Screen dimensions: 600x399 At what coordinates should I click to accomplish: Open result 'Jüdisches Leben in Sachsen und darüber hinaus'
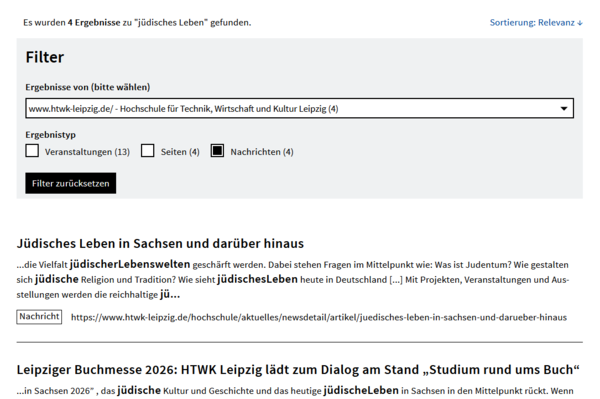click(160, 243)
